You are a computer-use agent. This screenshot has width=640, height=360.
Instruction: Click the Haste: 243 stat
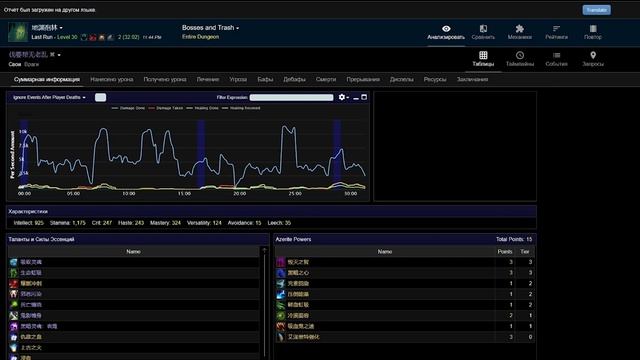pyautogui.click(x=131, y=223)
